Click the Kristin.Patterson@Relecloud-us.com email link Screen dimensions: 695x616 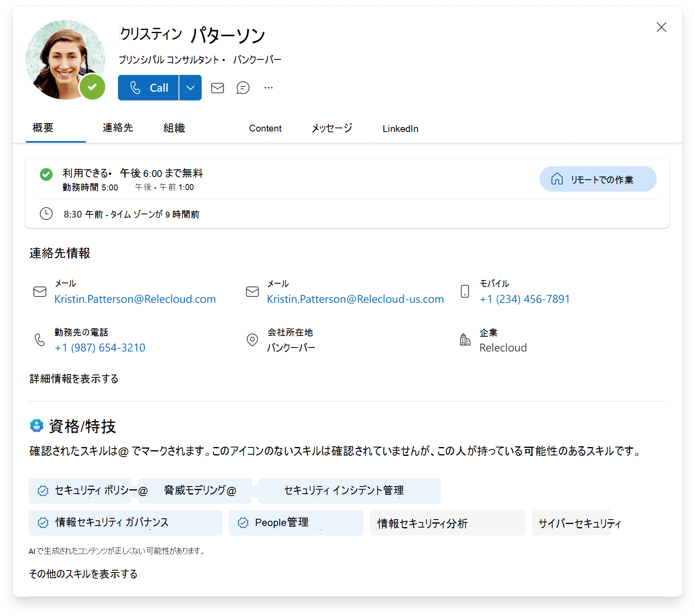pyautogui.click(x=355, y=299)
